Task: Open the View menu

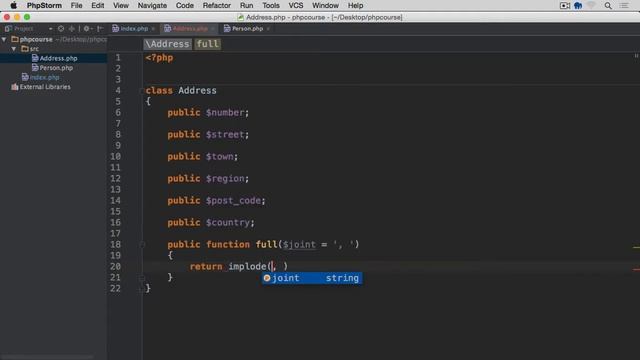Action: click(121, 6)
